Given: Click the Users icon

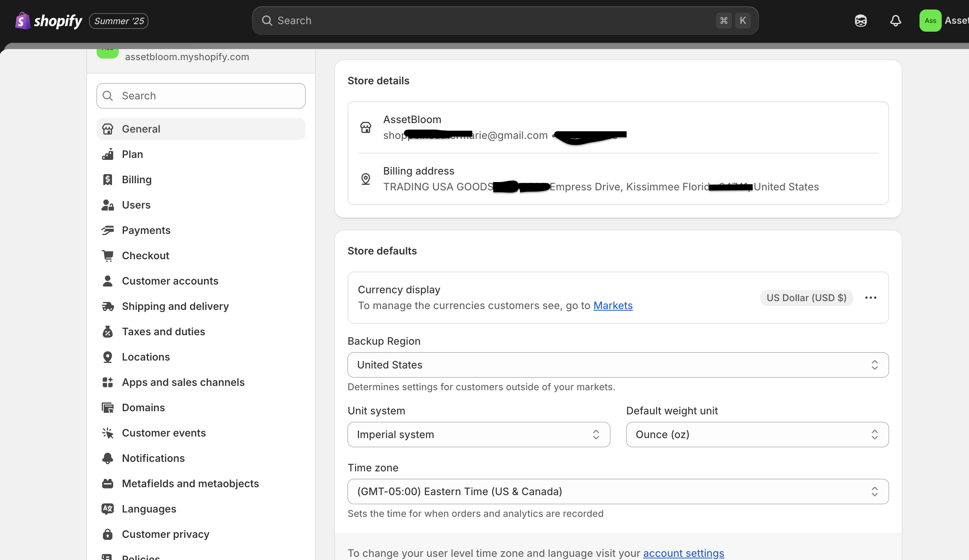Looking at the screenshot, I should (x=108, y=205).
